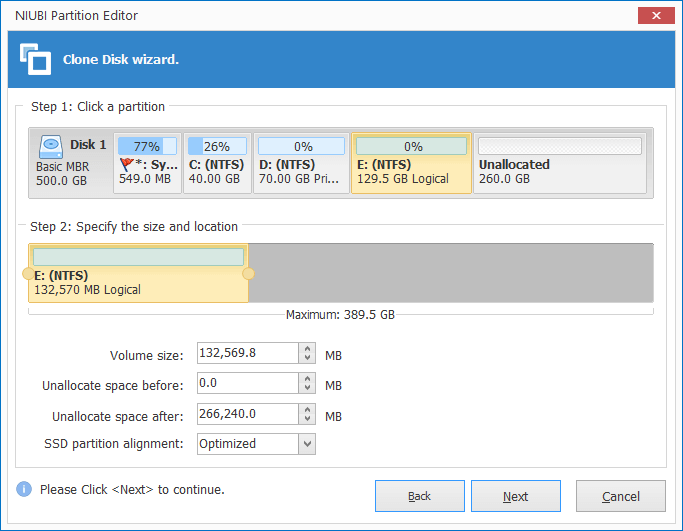Click the Clone Disk wizard icon
Screen dimensions: 683x531
click(x=36, y=59)
